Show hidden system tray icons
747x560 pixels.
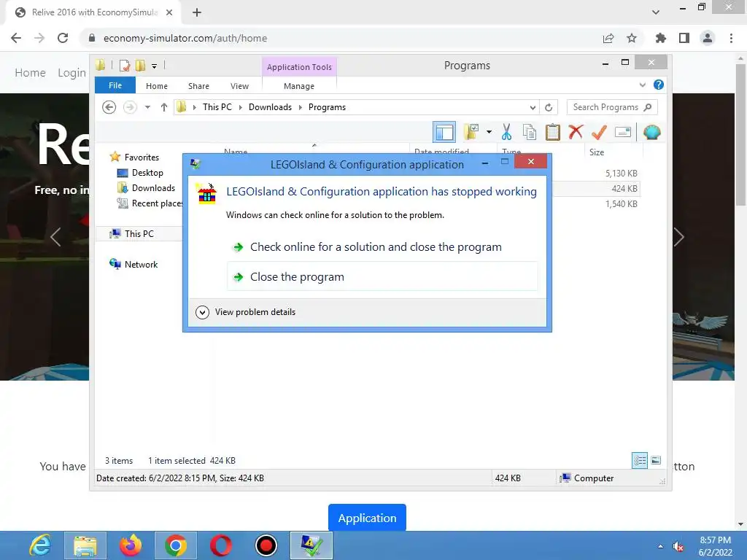pos(660,546)
